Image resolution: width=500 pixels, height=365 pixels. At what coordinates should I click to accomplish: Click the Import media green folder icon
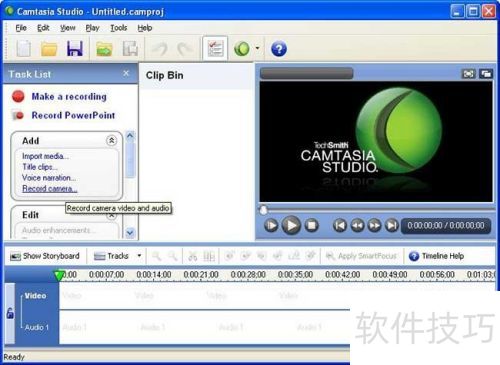pos(104,49)
